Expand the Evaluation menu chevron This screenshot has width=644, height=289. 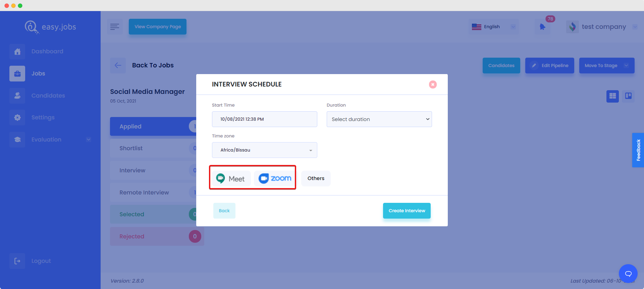(89, 139)
